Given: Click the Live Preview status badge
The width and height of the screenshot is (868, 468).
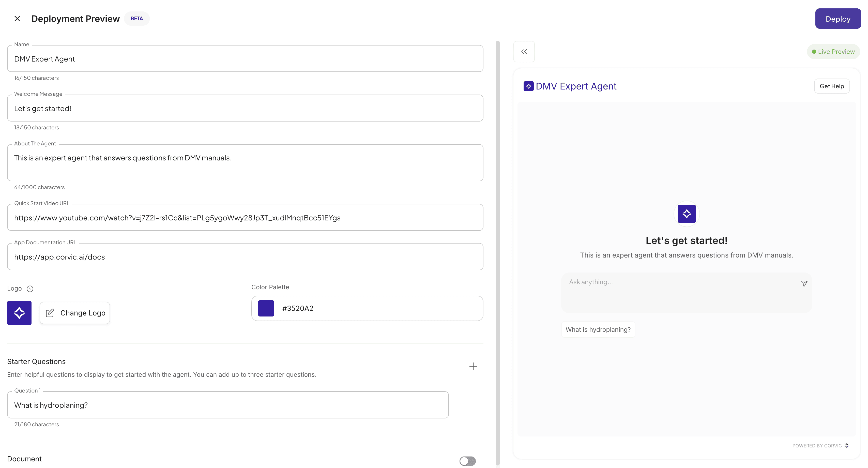Looking at the screenshot, I should [x=833, y=51].
